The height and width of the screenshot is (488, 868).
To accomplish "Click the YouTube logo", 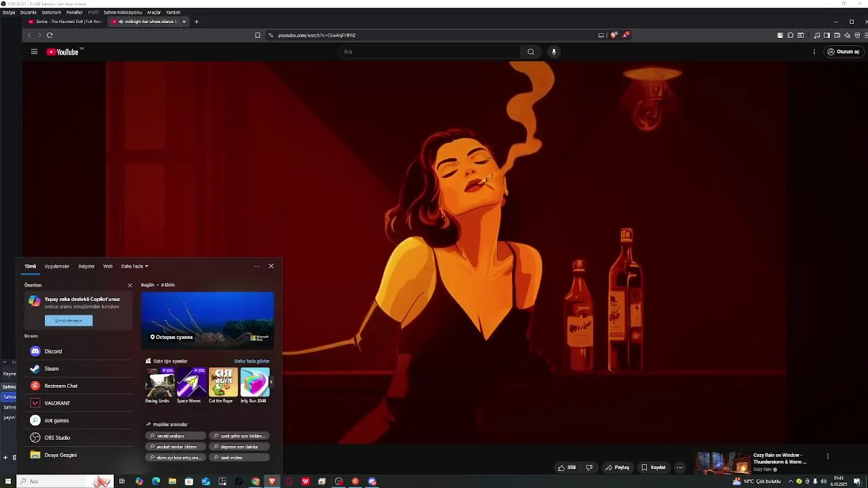I will tap(64, 52).
